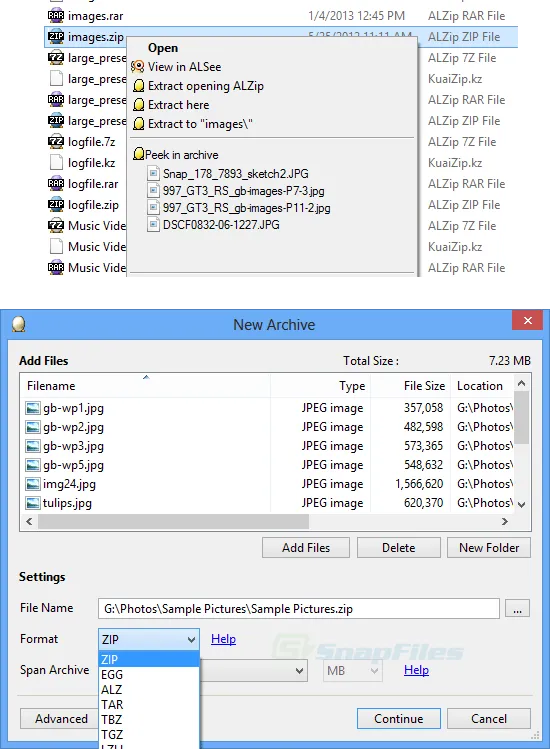
Task: Click the scroll right arrow of file list
Action: tap(505, 522)
